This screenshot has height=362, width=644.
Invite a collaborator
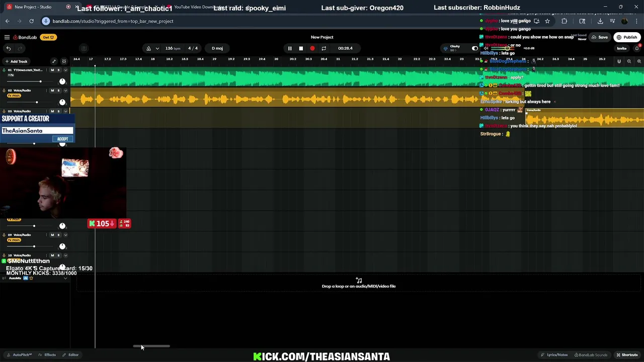pyautogui.click(x=622, y=49)
